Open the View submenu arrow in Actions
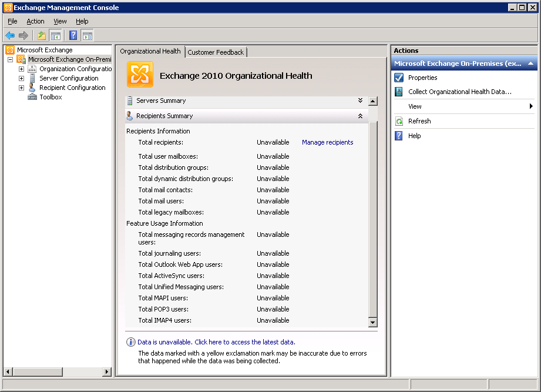The width and height of the screenshot is (541, 392). (531, 106)
